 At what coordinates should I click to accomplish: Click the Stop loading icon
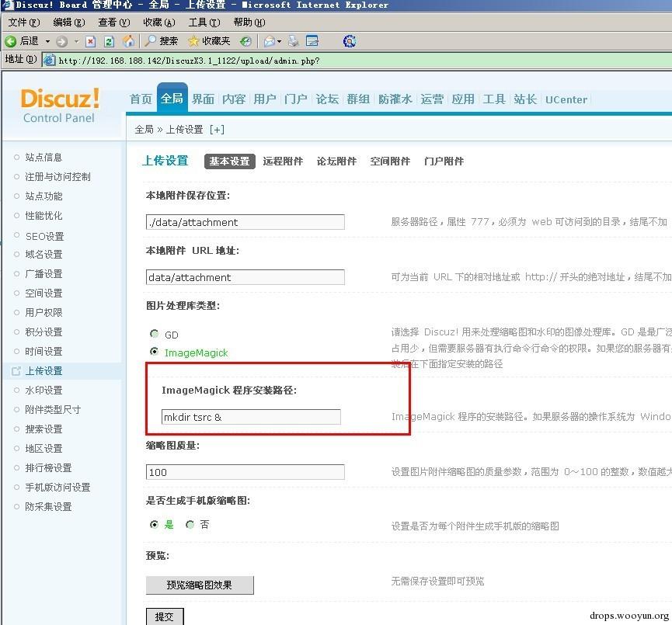[90, 41]
